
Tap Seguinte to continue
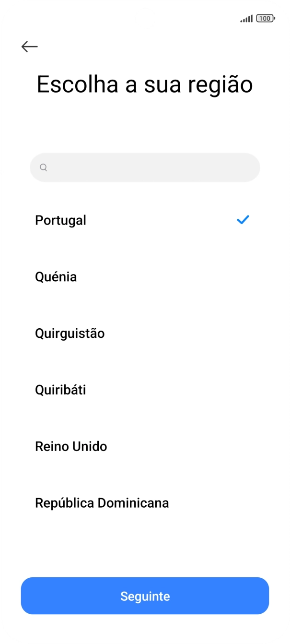click(145, 596)
